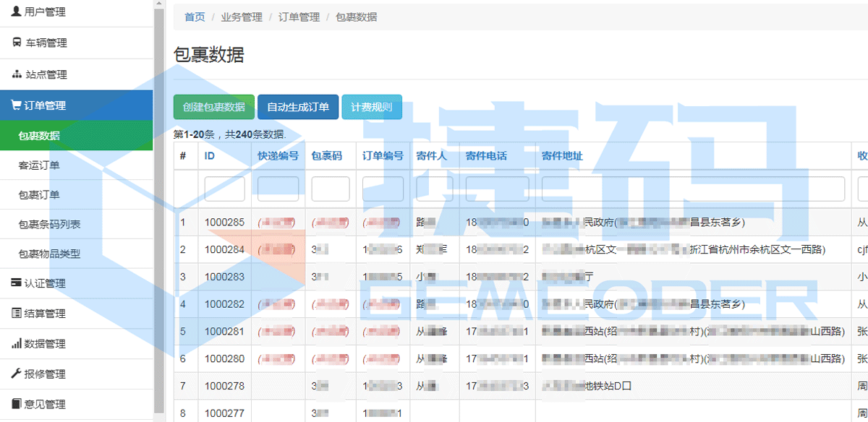Click the bar chart icon beside 数据管理
This screenshot has width=868, height=422.
point(16,344)
